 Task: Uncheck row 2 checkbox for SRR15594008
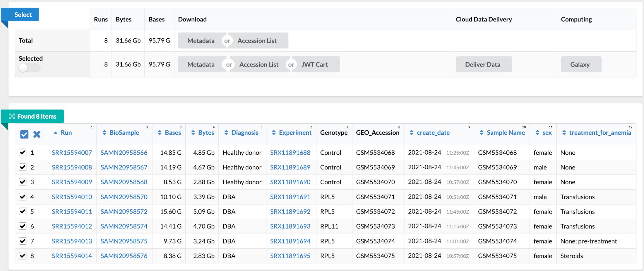tap(23, 167)
